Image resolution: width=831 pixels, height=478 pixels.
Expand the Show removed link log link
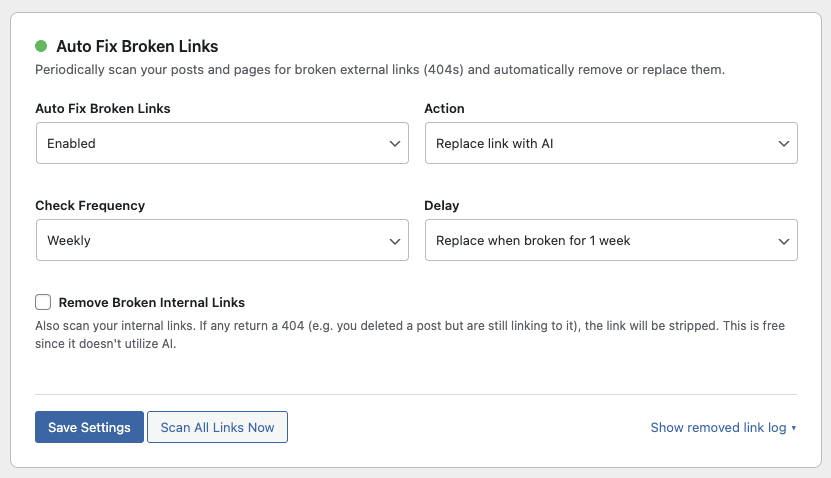click(x=718, y=427)
